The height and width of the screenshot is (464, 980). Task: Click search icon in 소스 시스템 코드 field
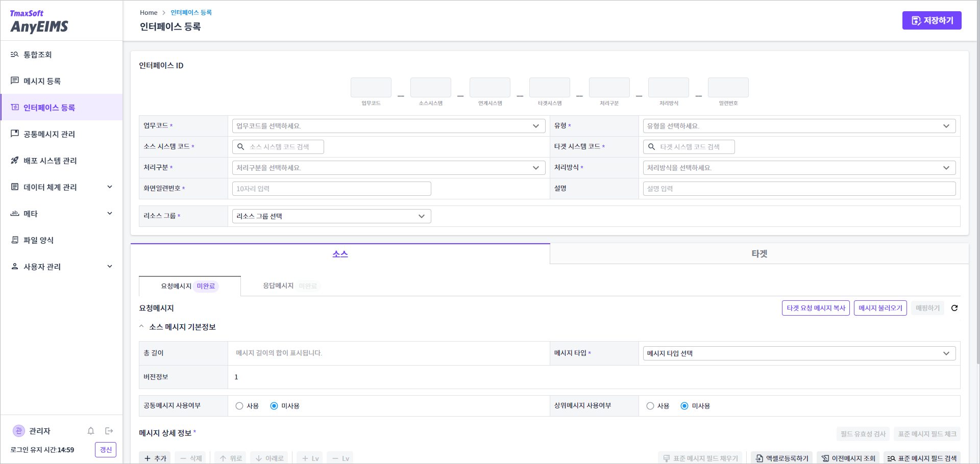tap(241, 147)
